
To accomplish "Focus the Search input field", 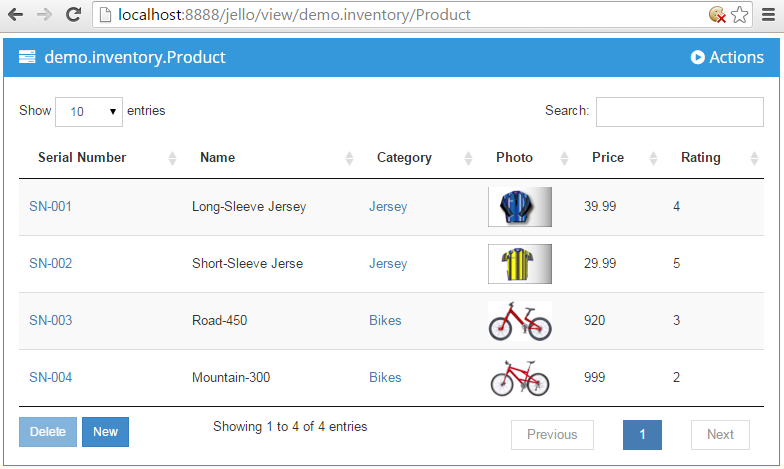I will [x=680, y=112].
